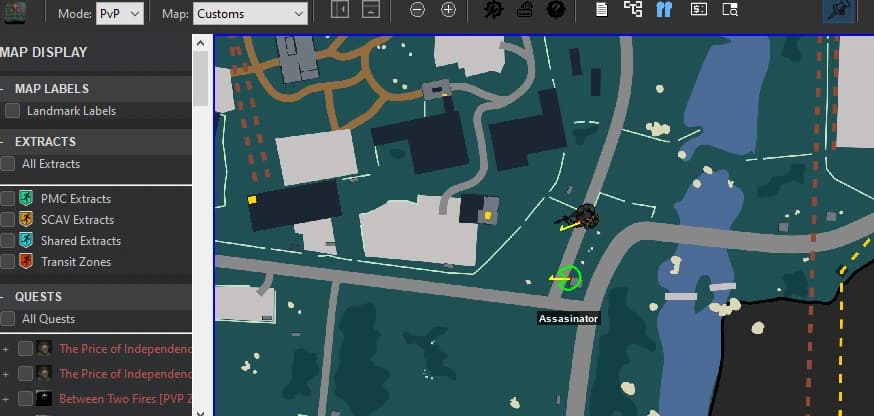Open settings via gear-wrench icon
This screenshot has width=874, height=416.
click(493, 9)
